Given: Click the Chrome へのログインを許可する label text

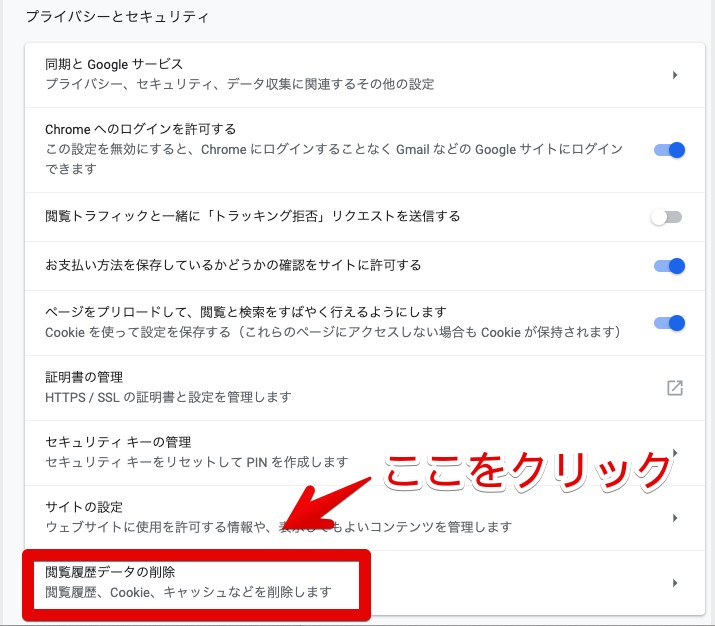Looking at the screenshot, I should coord(140,129).
